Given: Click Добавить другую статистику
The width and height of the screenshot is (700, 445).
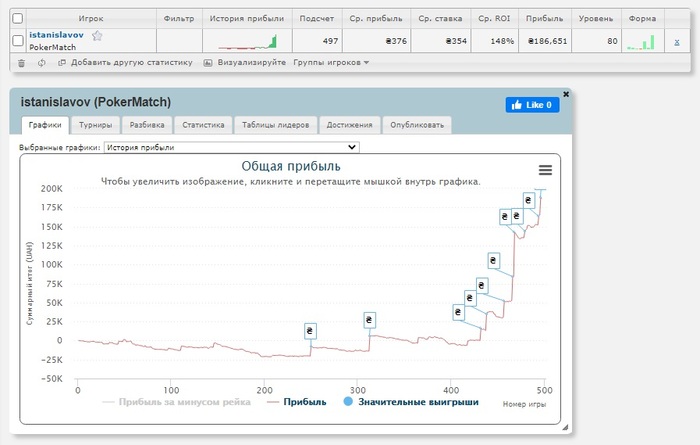Looking at the screenshot, I should click(125, 62).
